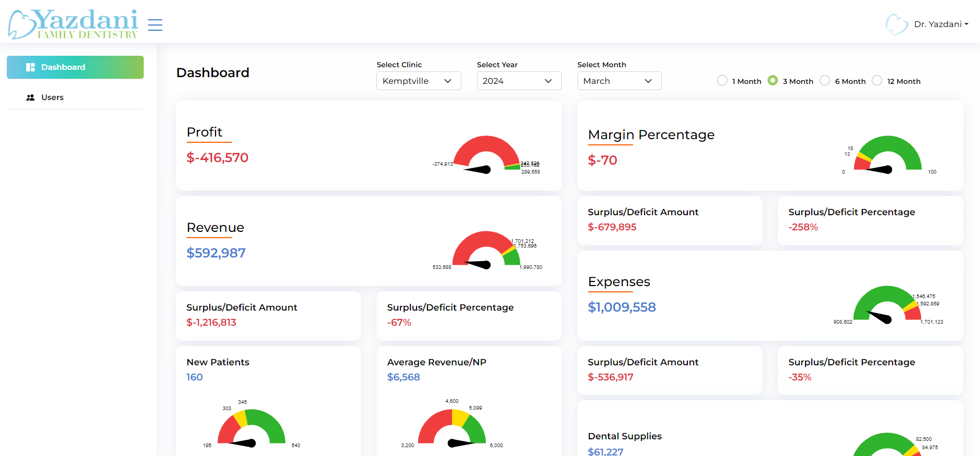
Task: Click the Select Clinic label
Action: tap(399, 65)
